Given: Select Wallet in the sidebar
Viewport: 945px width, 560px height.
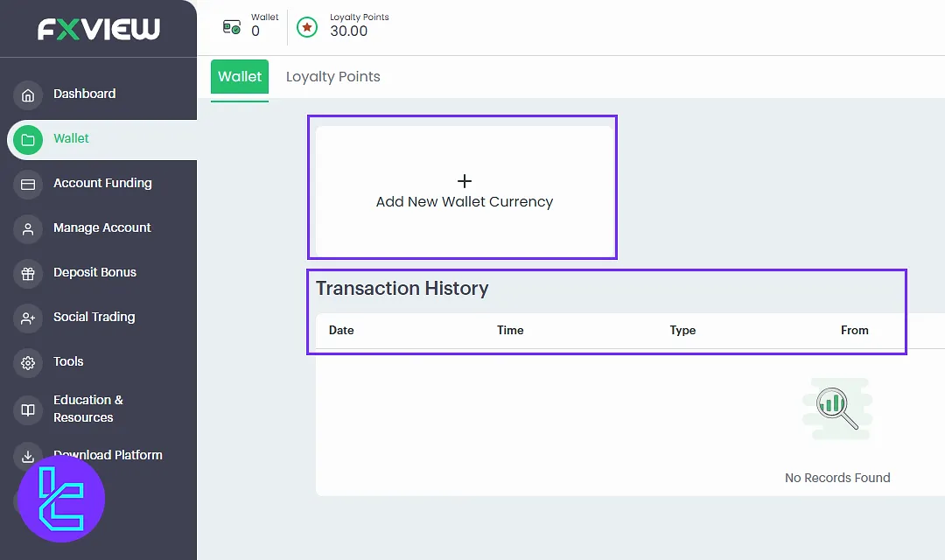Looking at the screenshot, I should click(x=71, y=138).
